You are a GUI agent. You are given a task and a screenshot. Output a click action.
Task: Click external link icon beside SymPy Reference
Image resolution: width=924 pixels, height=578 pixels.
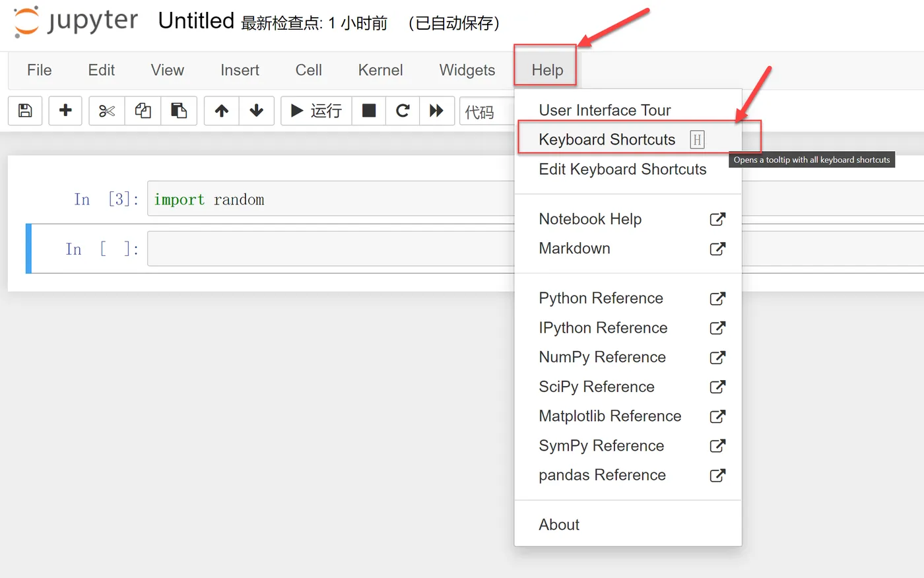(717, 445)
